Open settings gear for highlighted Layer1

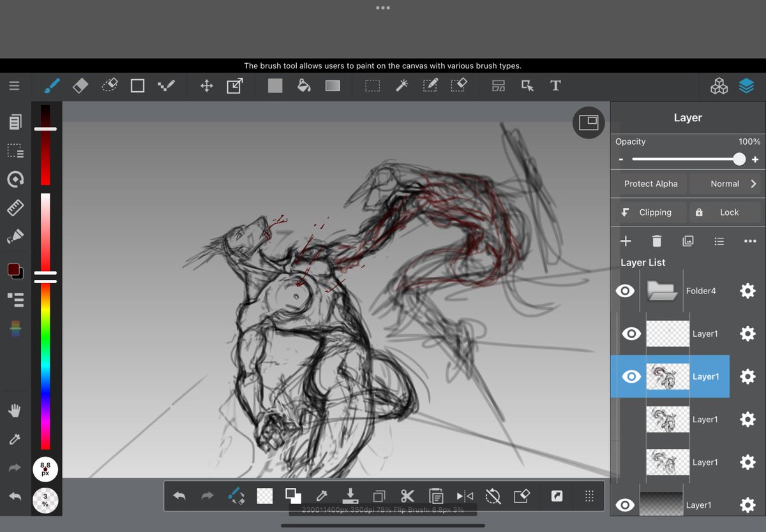coord(747,376)
